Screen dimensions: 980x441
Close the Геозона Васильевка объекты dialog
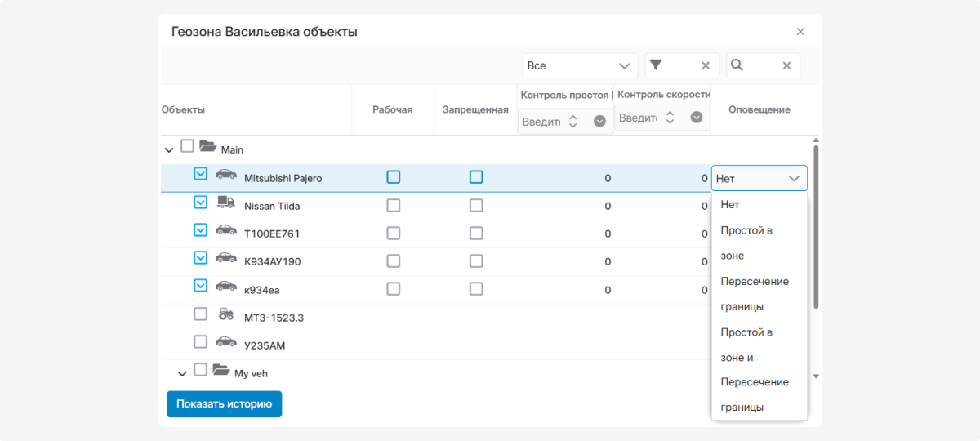click(x=800, y=32)
